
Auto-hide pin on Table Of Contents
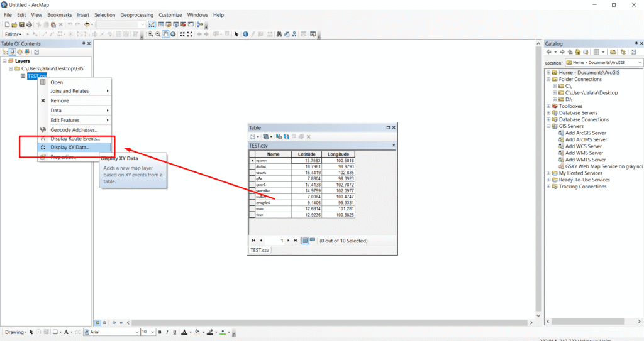[x=84, y=43]
